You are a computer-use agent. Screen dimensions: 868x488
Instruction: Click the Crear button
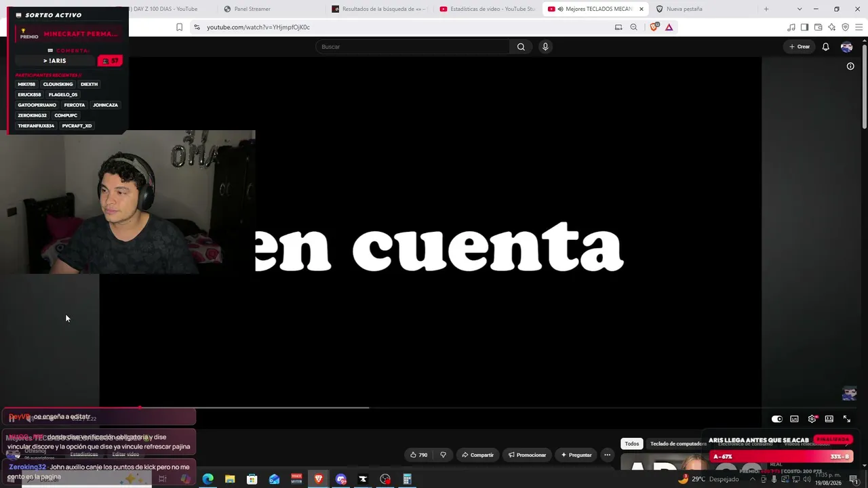pyautogui.click(x=800, y=47)
